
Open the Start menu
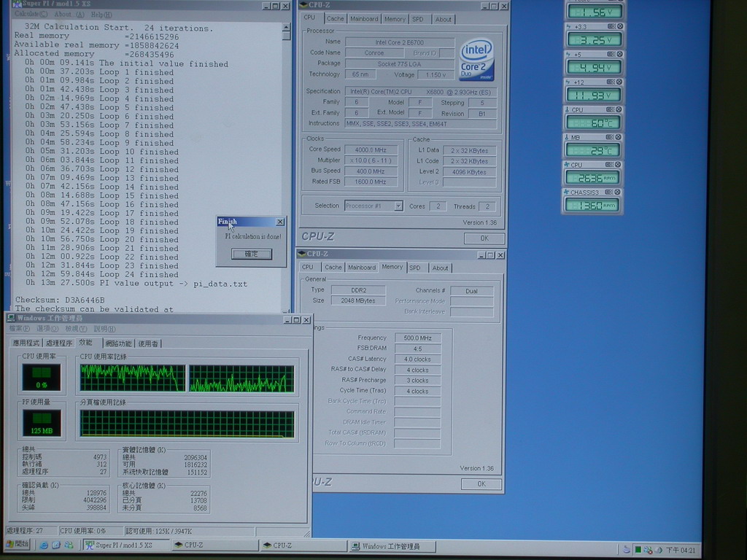(18, 544)
